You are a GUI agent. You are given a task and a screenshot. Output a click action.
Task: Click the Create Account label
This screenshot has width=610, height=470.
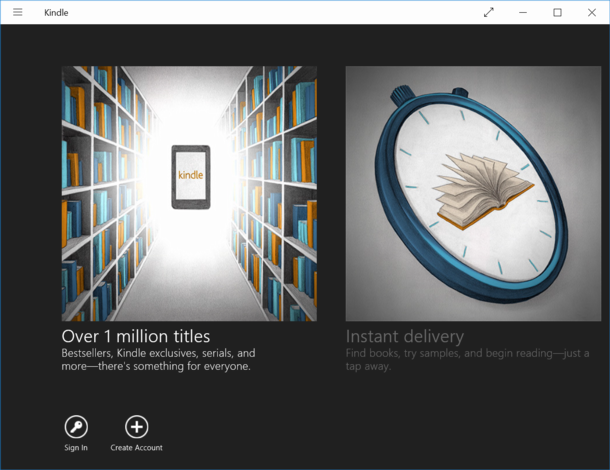[137, 448]
